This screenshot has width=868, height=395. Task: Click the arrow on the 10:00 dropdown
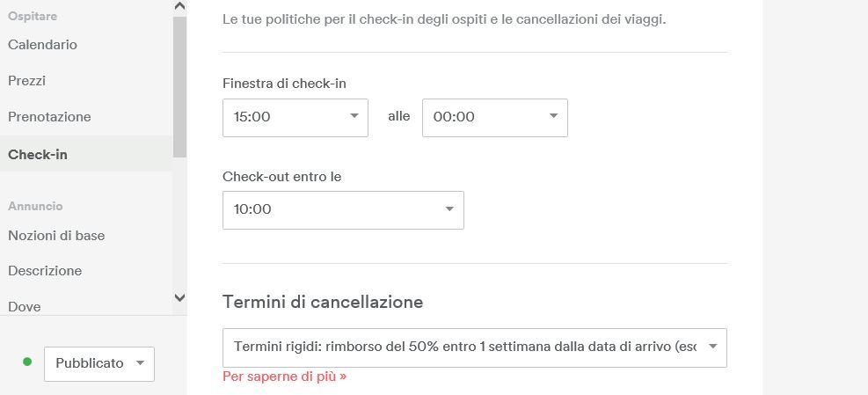tap(449, 209)
